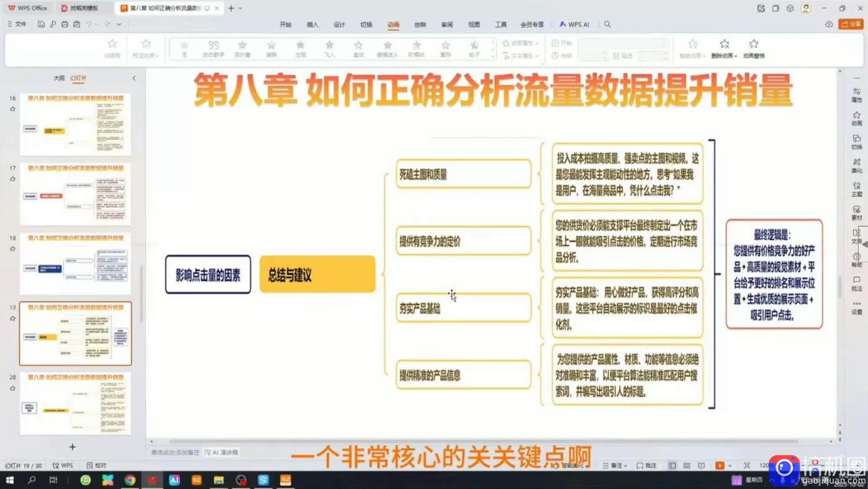
Task: Switch to 幻灯片 thumbnails tab
Action: tap(79, 78)
